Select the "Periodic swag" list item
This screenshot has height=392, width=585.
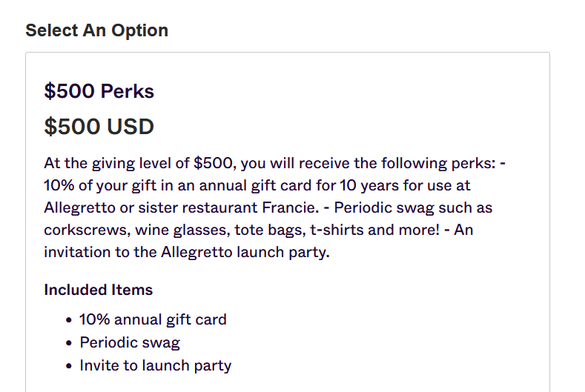click(130, 343)
